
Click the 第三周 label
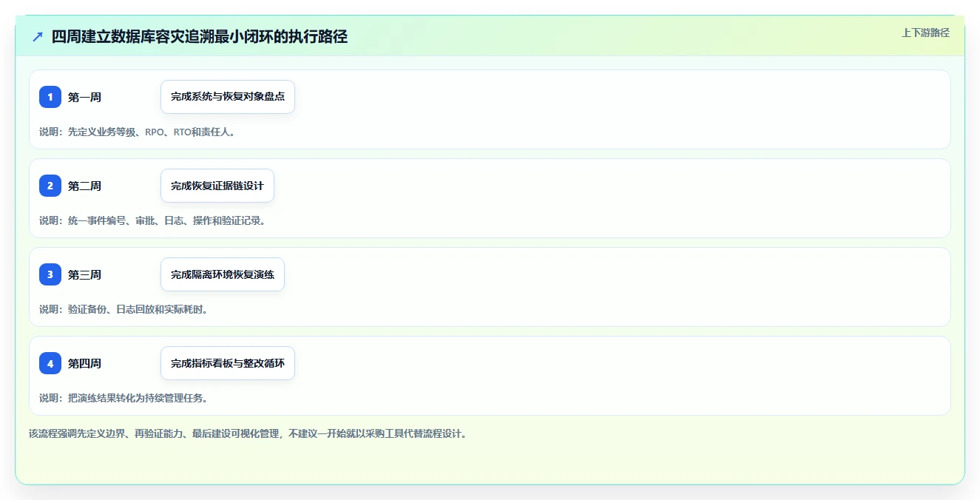[x=84, y=274]
